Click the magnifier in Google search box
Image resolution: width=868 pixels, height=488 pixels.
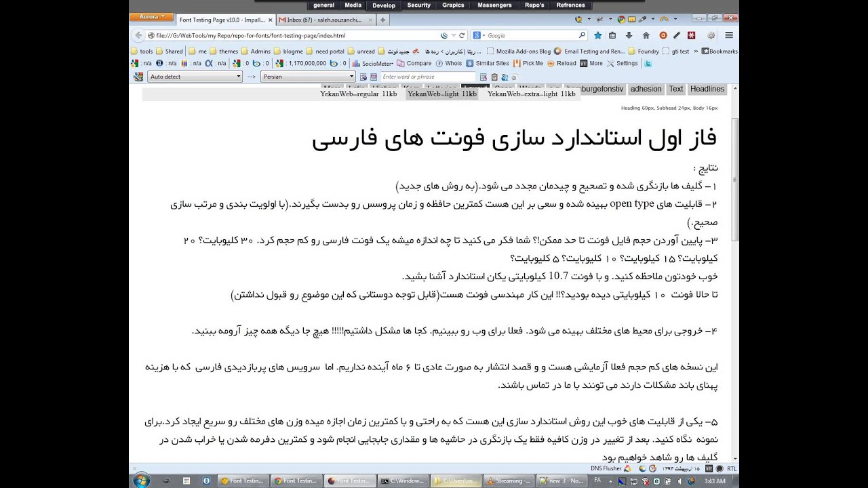582,35
